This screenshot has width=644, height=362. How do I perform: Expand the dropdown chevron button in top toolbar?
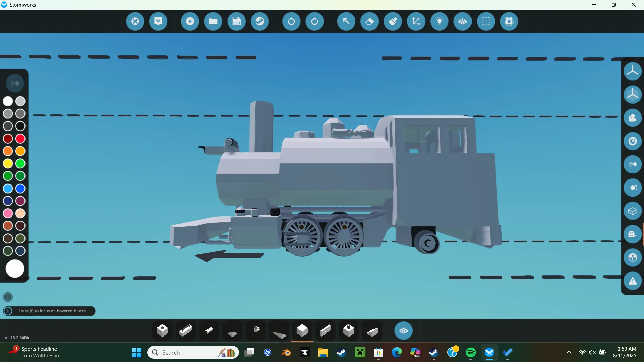[x=158, y=21]
